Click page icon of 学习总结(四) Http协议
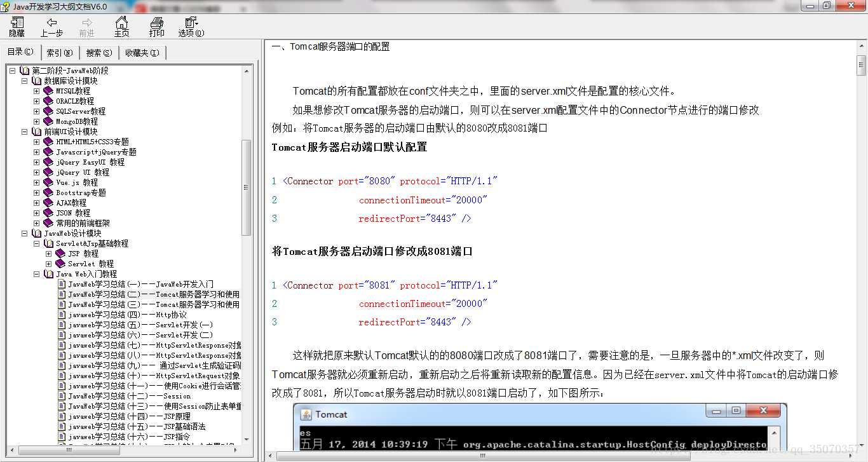 pos(62,315)
